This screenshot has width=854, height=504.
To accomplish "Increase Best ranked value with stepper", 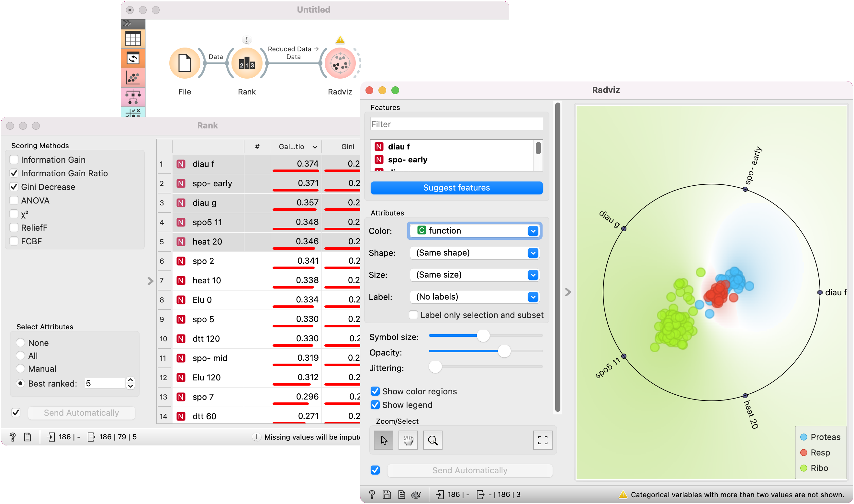I will click(x=130, y=380).
